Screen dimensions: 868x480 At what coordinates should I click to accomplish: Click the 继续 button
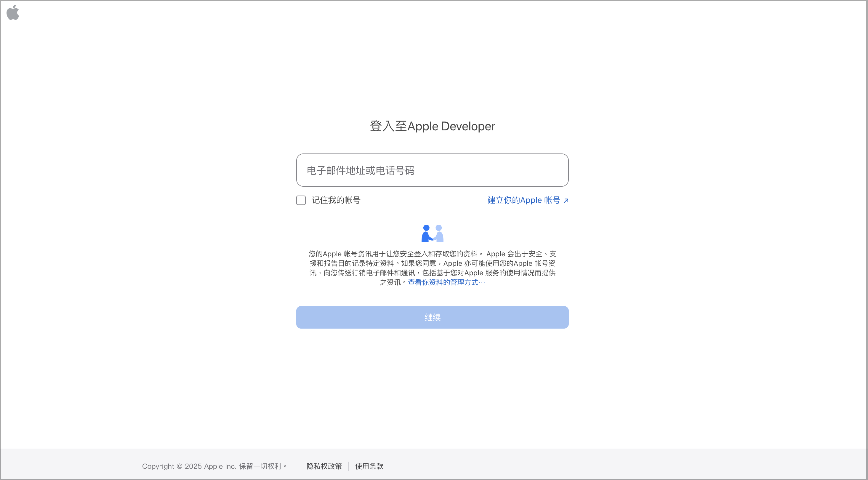pyautogui.click(x=432, y=317)
